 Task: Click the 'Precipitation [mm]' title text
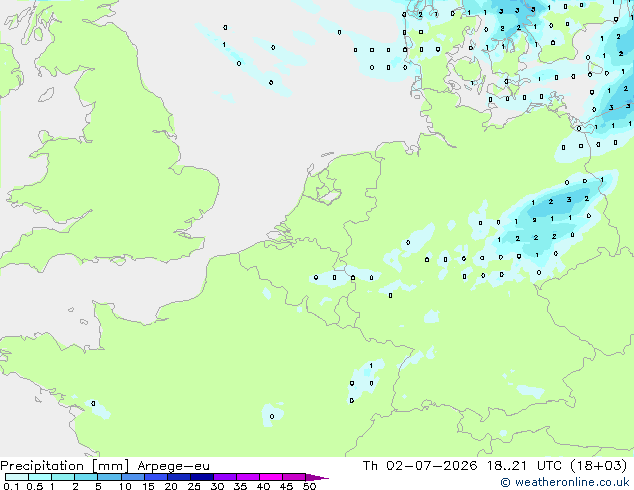pos(65,466)
